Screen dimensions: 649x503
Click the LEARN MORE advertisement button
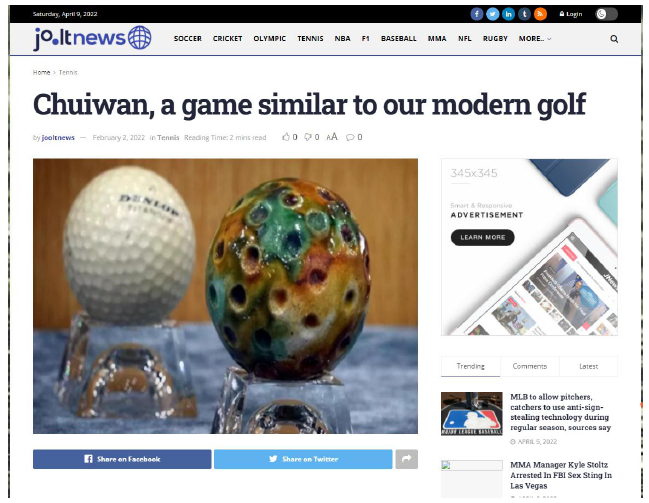483,238
